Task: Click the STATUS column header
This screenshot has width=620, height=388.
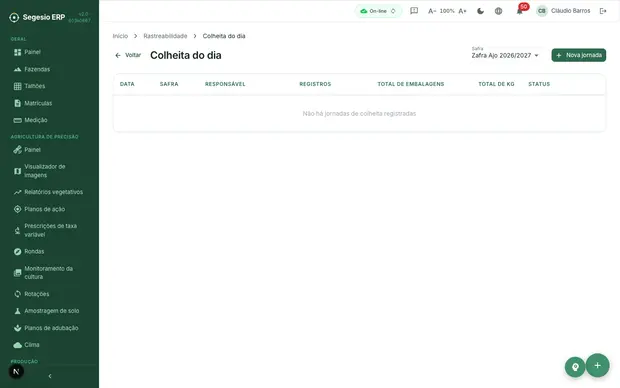Action: point(539,84)
